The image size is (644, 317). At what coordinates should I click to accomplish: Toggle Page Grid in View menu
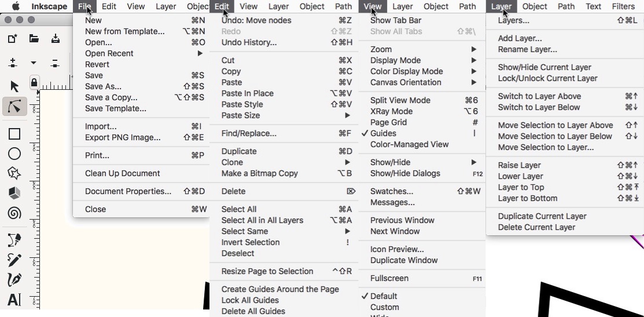422,122
